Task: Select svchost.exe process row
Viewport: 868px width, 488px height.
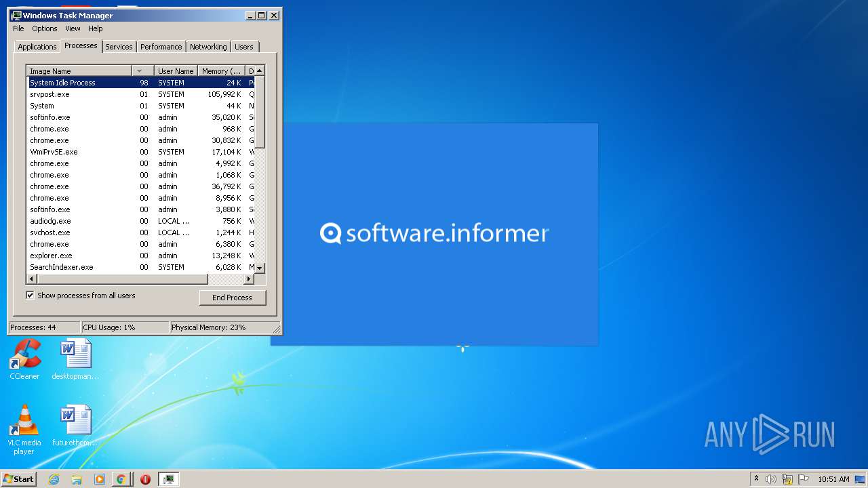Action: click(x=141, y=232)
